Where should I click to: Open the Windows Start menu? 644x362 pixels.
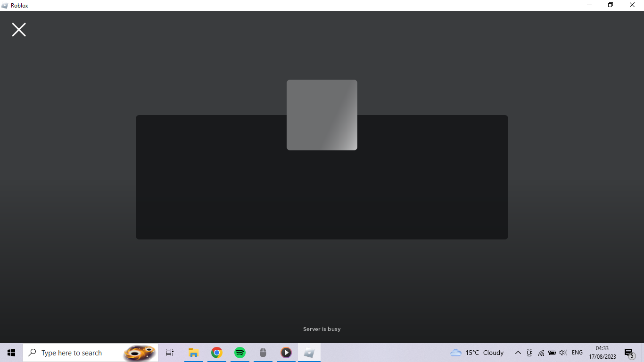coord(11,353)
